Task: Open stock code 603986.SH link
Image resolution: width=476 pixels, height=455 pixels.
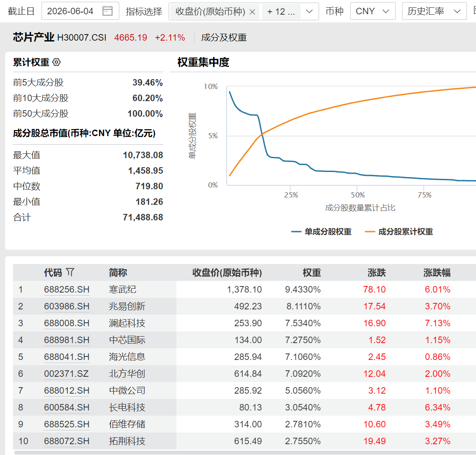Action: [67, 306]
